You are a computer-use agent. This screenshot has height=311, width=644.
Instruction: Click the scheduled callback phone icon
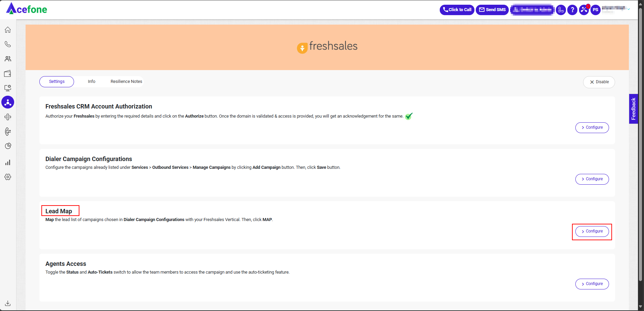[x=561, y=10]
